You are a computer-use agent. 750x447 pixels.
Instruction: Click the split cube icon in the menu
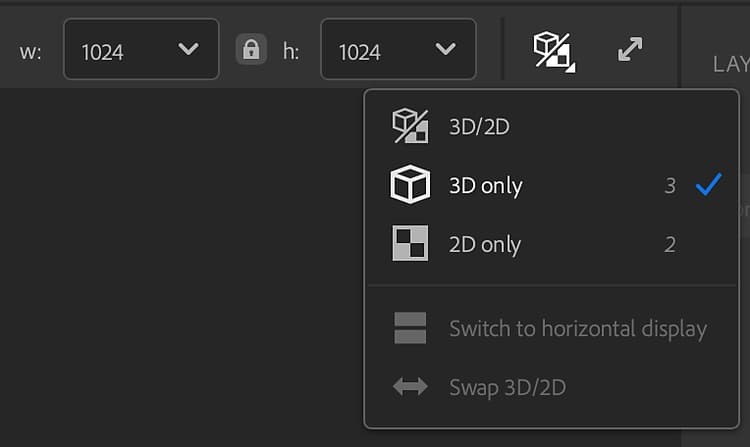pyautogui.click(x=410, y=127)
